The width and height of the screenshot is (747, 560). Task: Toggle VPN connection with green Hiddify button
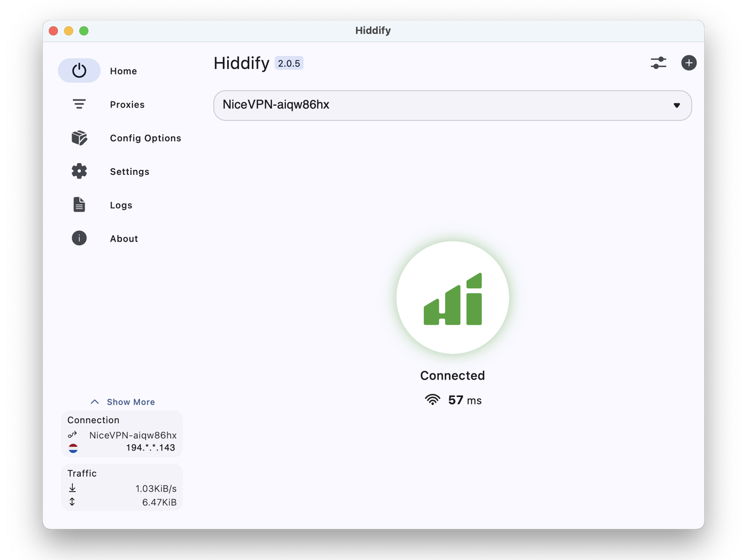(x=453, y=298)
